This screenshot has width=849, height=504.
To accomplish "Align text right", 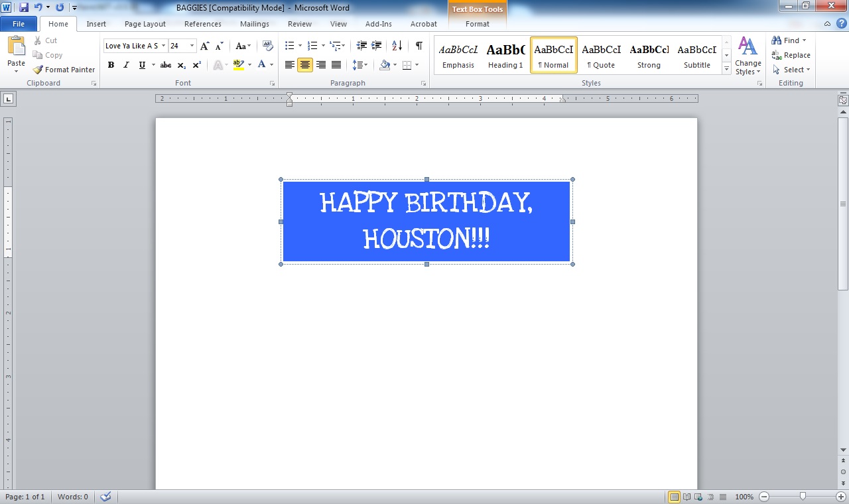I will click(321, 65).
